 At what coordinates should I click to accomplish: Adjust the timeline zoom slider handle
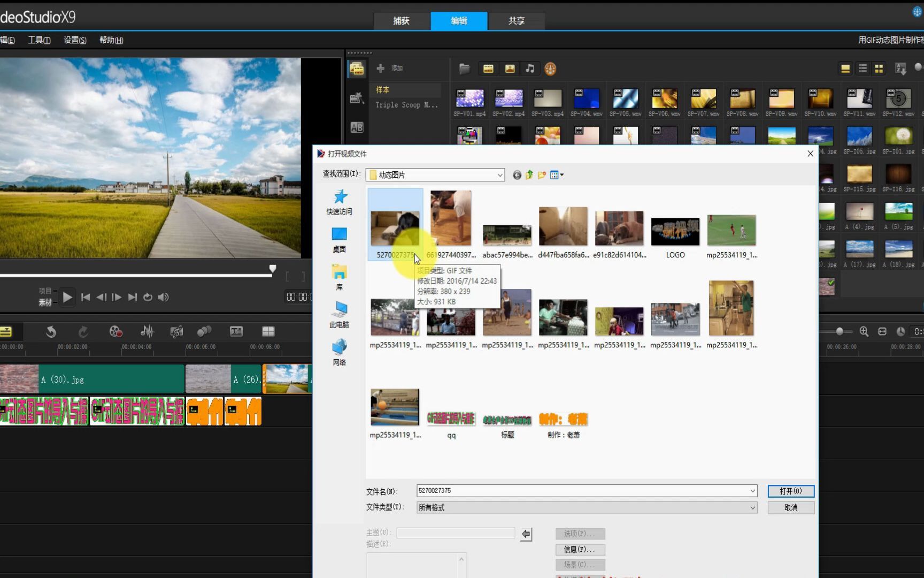pyautogui.click(x=840, y=331)
